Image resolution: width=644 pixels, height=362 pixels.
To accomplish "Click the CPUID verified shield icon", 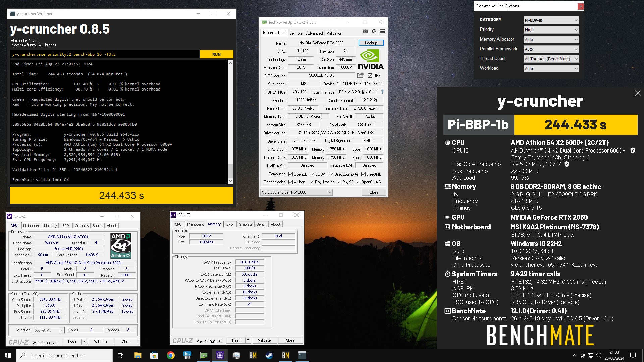I will [x=633, y=151].
